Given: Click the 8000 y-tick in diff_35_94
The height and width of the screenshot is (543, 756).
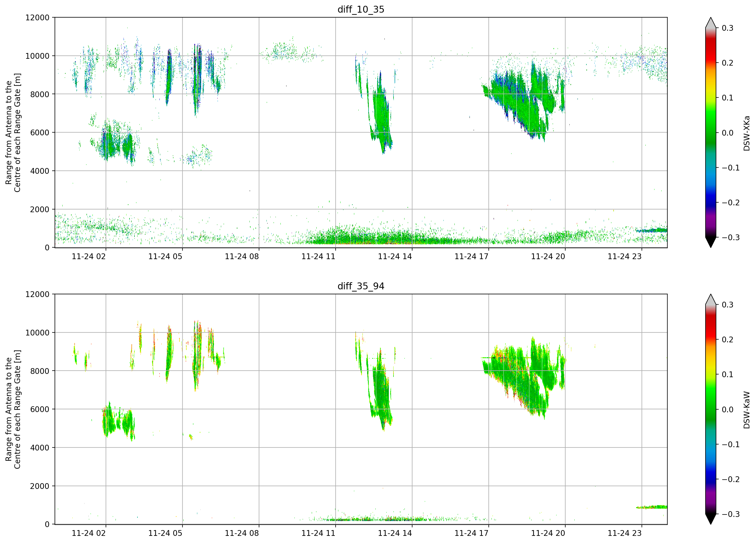Looking at the screenshot, I should coord(40,371).
